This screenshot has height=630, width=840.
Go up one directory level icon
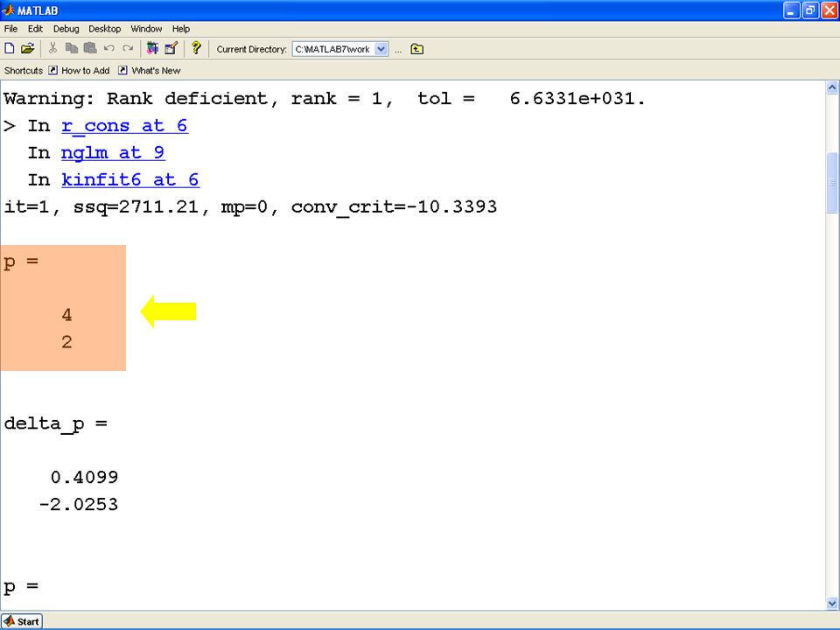[416, 49]
